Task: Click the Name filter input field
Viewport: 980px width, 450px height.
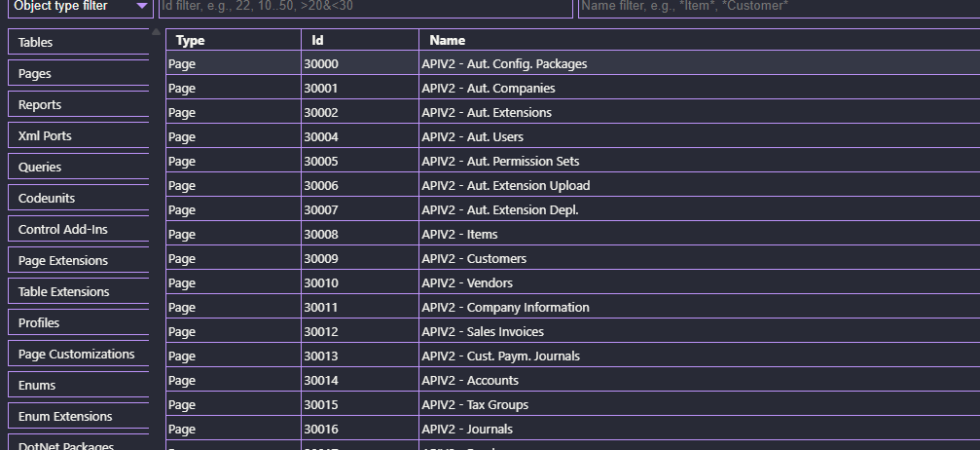Action: coord(778,8)
